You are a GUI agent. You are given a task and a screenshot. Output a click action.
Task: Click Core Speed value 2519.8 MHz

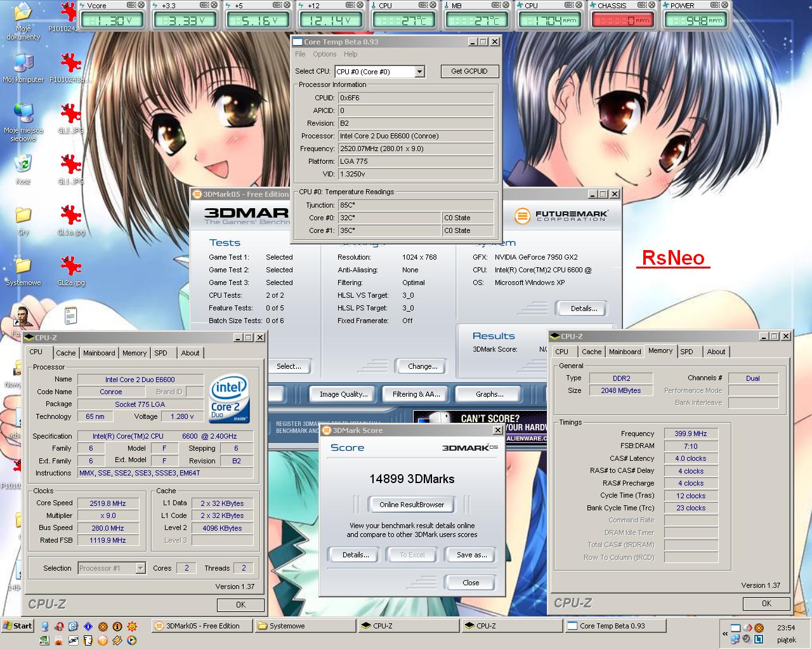tap(108, 503)
